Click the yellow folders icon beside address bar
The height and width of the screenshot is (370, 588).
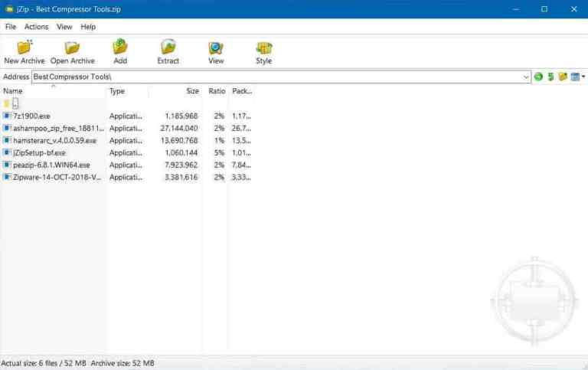click(563, 77)
